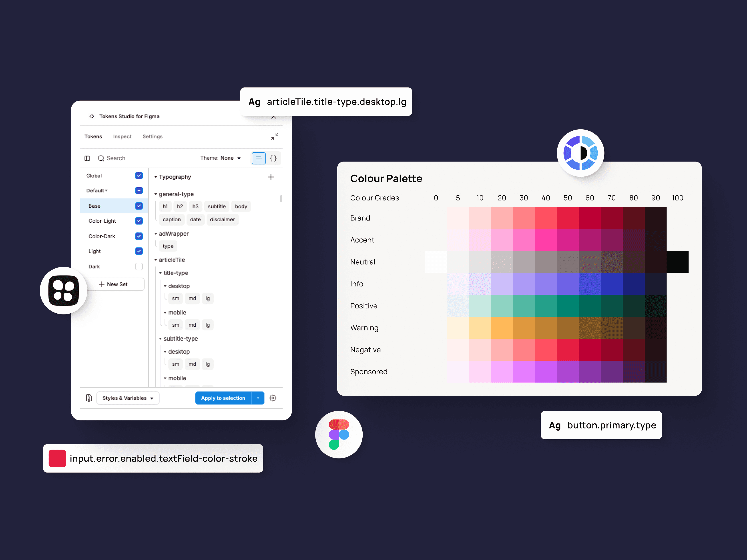Click the black four-dot app logo circle
This screenshot has width=747, height=560.
tap(64, 291)
